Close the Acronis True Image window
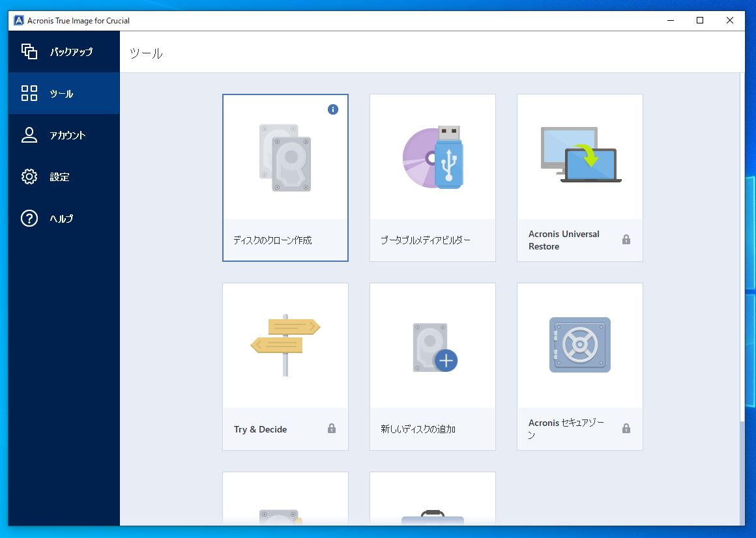The height and width of the screenshot is (538, 756). click(730, 20)
